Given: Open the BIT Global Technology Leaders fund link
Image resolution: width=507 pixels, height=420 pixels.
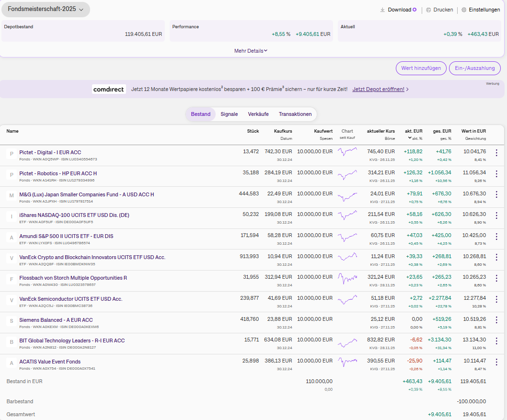Looking at the screenshot, I should pos(72,341).
